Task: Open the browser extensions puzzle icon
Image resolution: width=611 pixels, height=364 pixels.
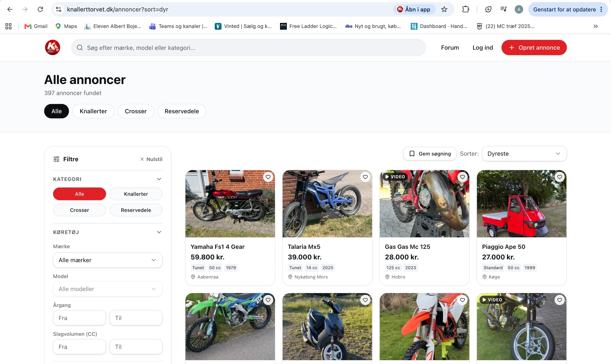Action: [x=466, y=10]
